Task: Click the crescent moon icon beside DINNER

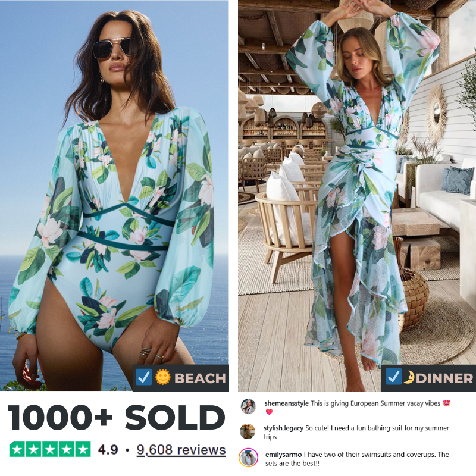Action: (x=409, y=377)
